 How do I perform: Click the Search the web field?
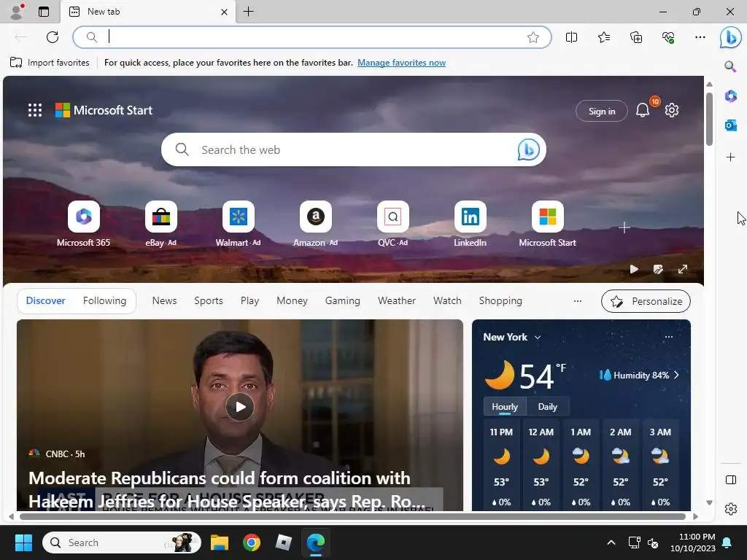click(354, 149)
